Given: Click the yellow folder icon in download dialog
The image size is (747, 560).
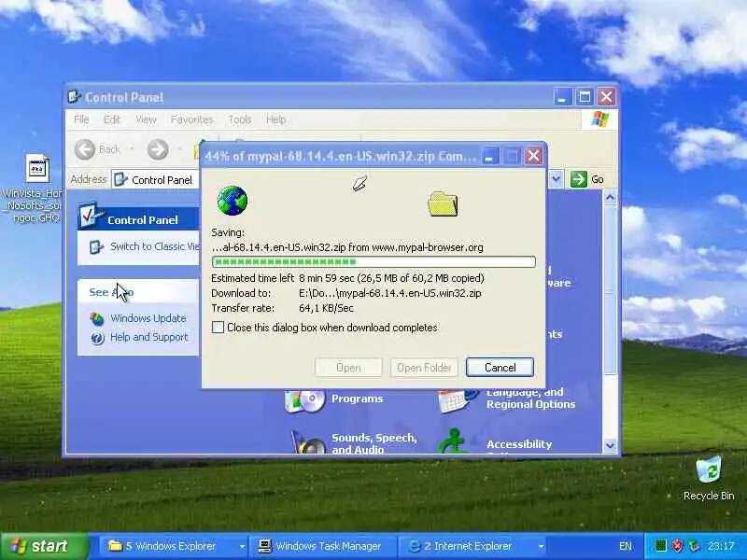Looking at the screenshot, I should pos(443,203).
